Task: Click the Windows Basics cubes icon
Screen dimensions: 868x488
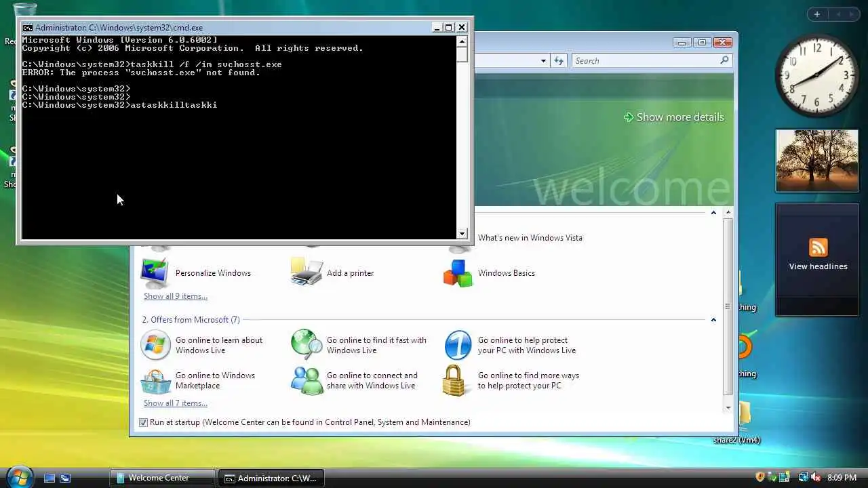Action: 458,272
